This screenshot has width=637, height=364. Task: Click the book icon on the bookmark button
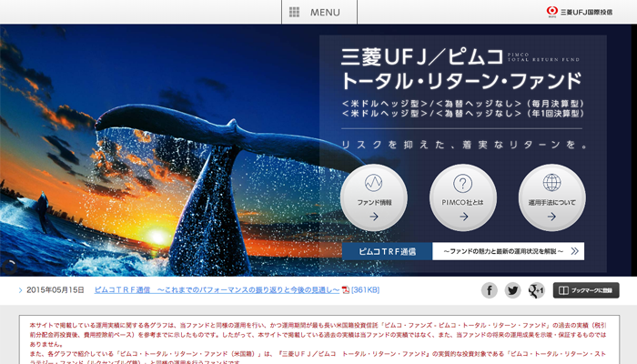[563, 290]
